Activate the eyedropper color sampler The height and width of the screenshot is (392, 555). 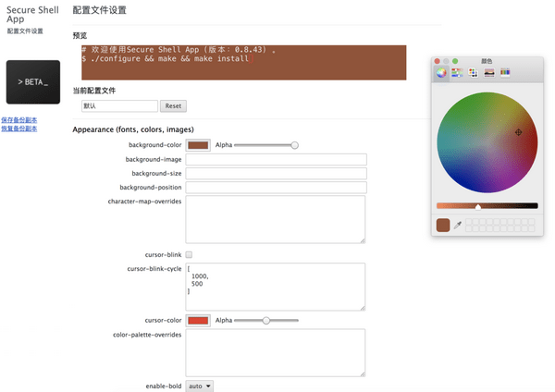(458, 225)
